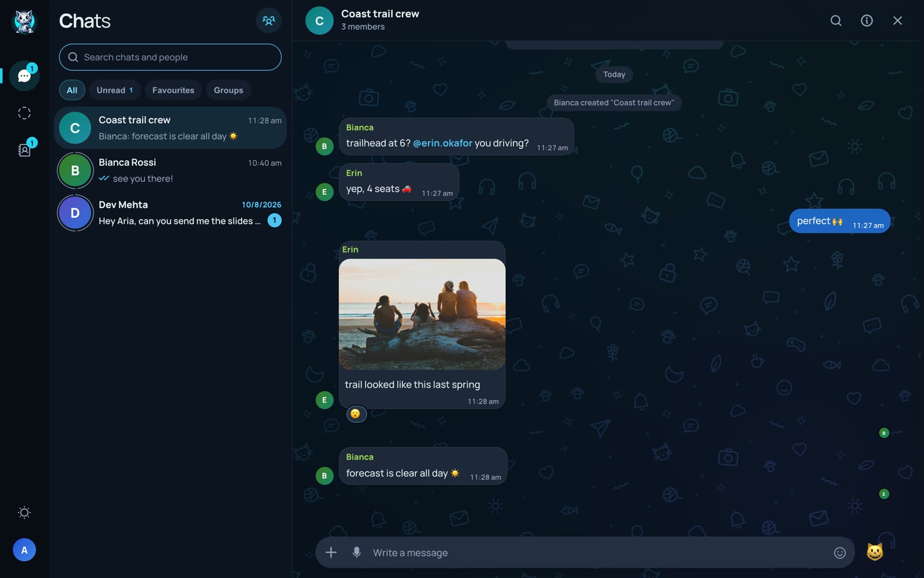Click Erin's avatar beside 'yep, 4 seats'
The height and width of the screenshot is (578, 924).
pyautogui.click(x=325, y=192)
